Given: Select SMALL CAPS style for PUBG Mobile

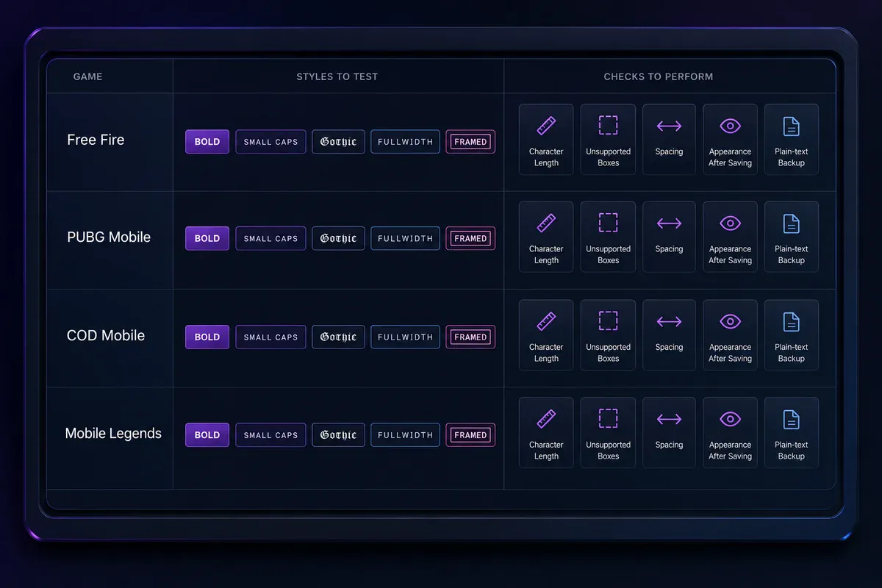Looking at the screenshot, I should 270,238.
